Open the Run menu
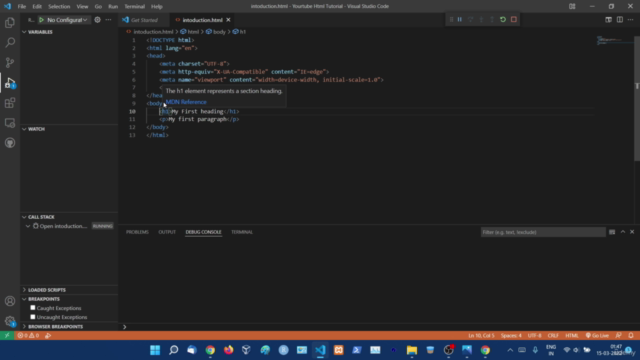This screenshot has height=360, width=640. [113, 7]
